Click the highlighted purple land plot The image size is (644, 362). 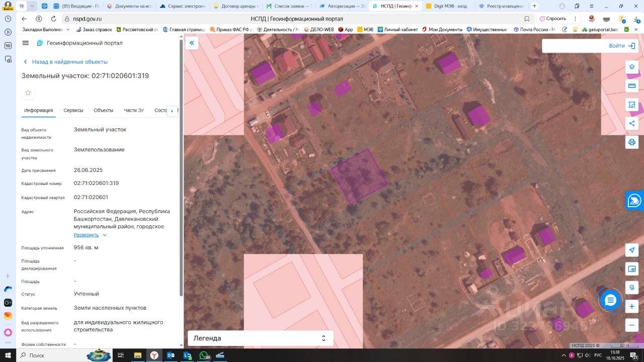359,176
